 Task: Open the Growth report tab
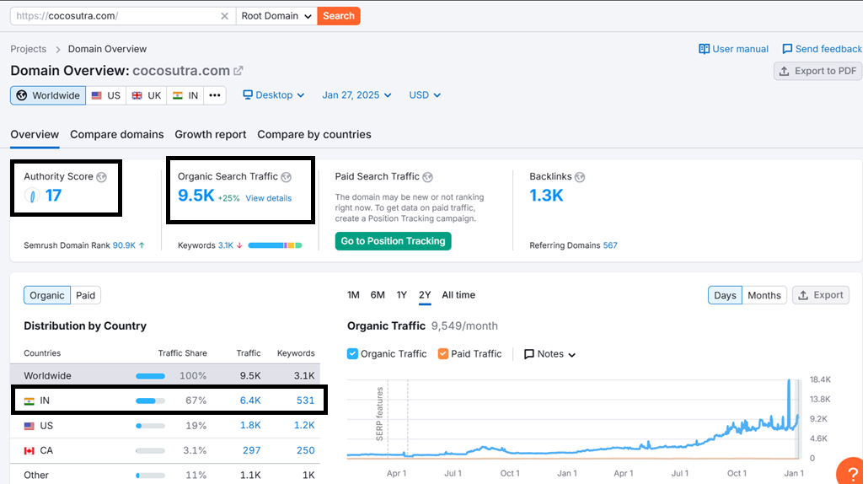tap(211, 135)
